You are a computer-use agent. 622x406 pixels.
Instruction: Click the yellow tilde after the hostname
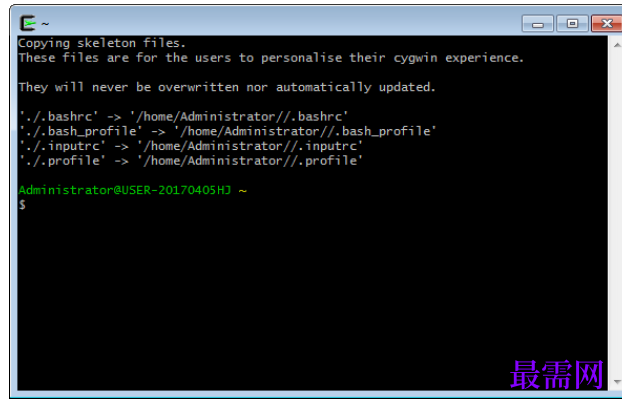pos(243,190)
